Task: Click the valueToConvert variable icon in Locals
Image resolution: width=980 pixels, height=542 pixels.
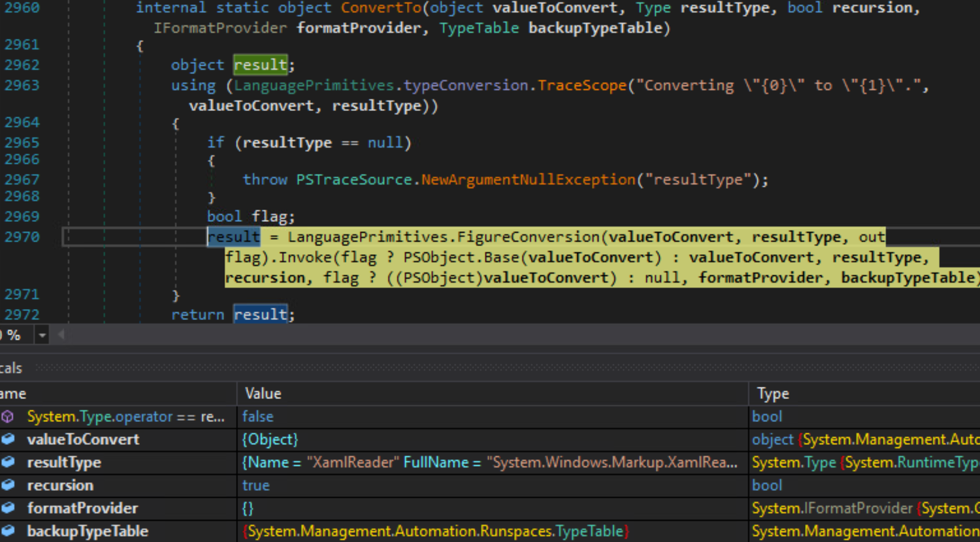Action: [x=8, y=439]
